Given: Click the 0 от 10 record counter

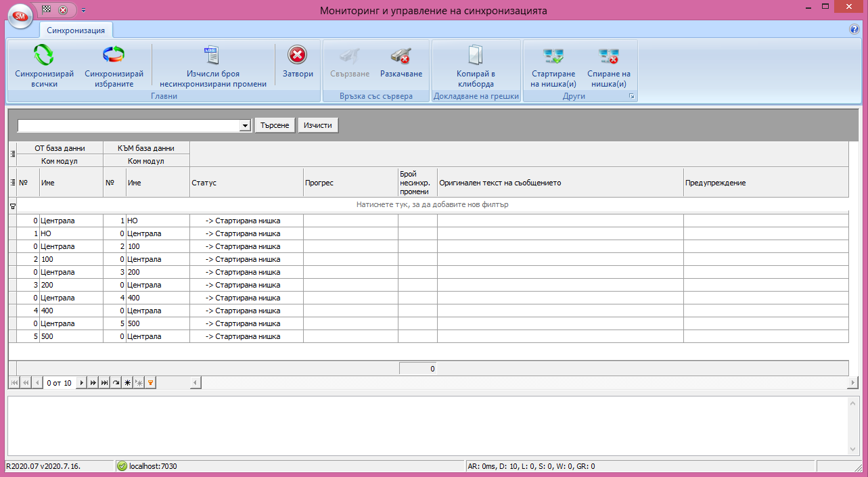Looking at the screenshot, I should 59,383.
